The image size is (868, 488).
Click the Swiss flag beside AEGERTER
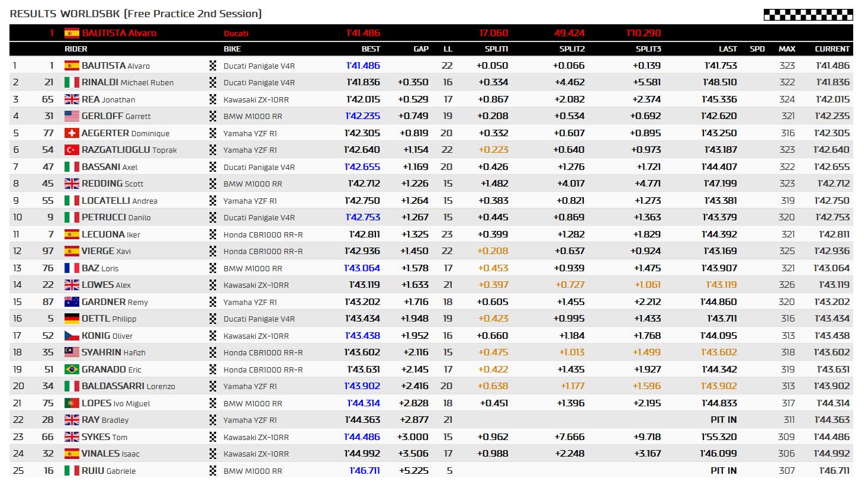point(72,133)
